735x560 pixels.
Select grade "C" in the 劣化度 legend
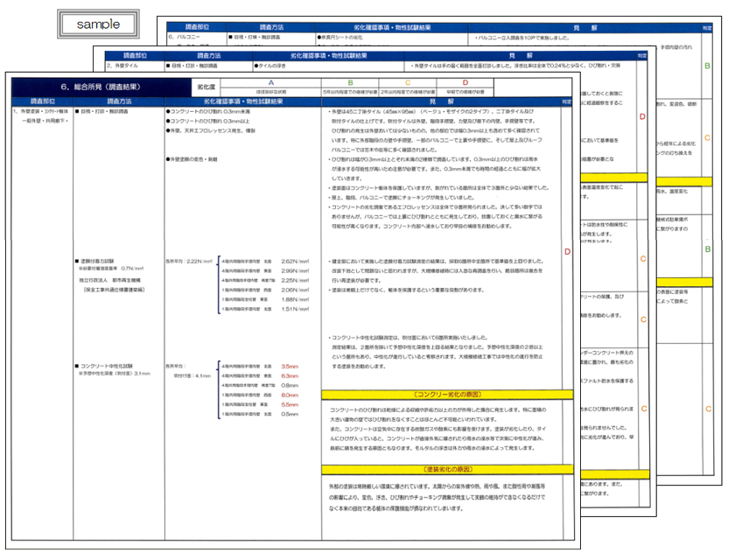(x=408, y=82)
